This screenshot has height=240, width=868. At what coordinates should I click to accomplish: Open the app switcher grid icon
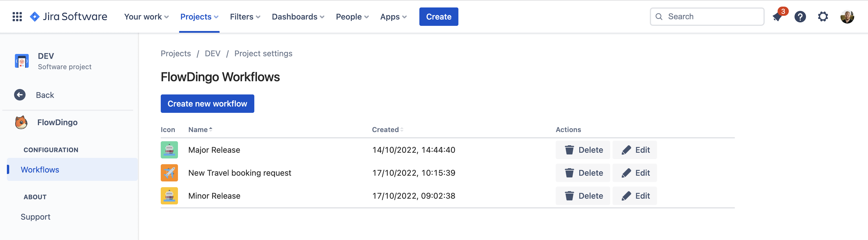[17, 17]
